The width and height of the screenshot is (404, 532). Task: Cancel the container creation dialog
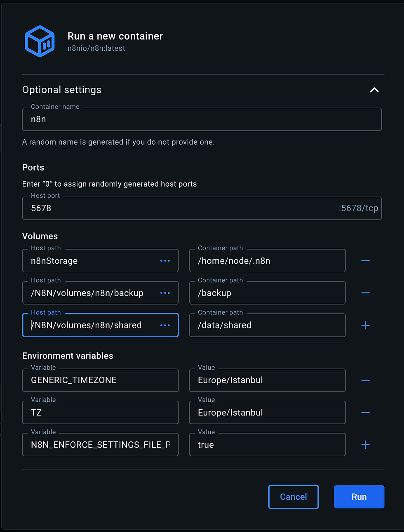pos(293,497)
